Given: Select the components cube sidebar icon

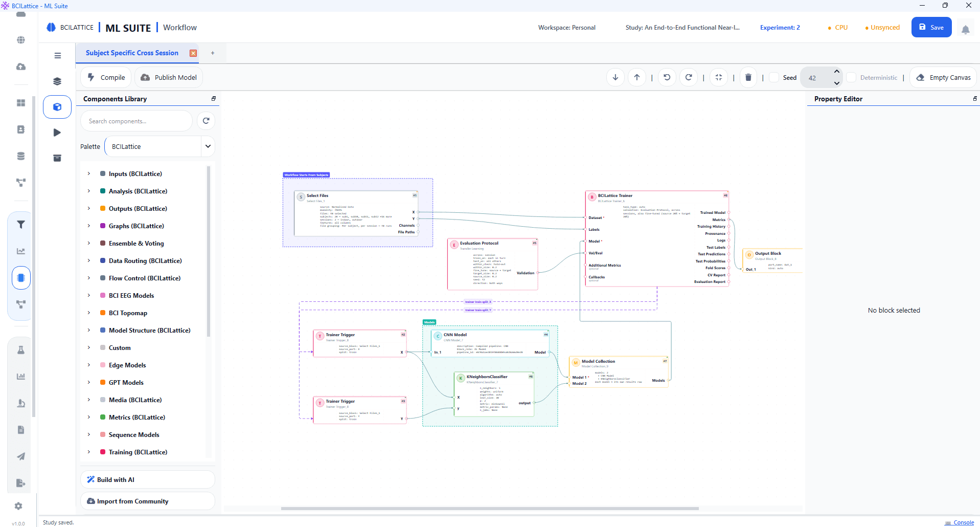Looking at the screenshot, I should tap(57, 107).
